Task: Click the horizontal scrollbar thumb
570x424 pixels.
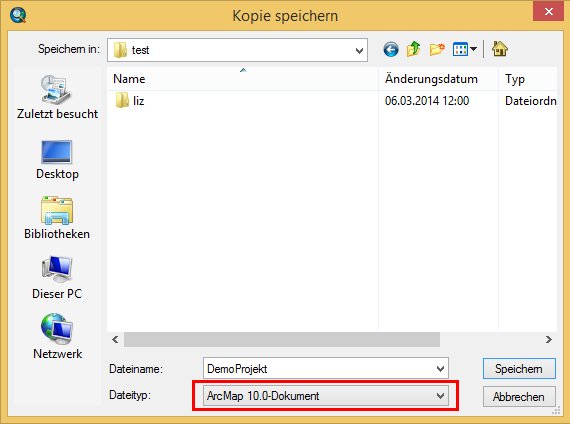Action: pyautogui.click(x=282, y=339)
